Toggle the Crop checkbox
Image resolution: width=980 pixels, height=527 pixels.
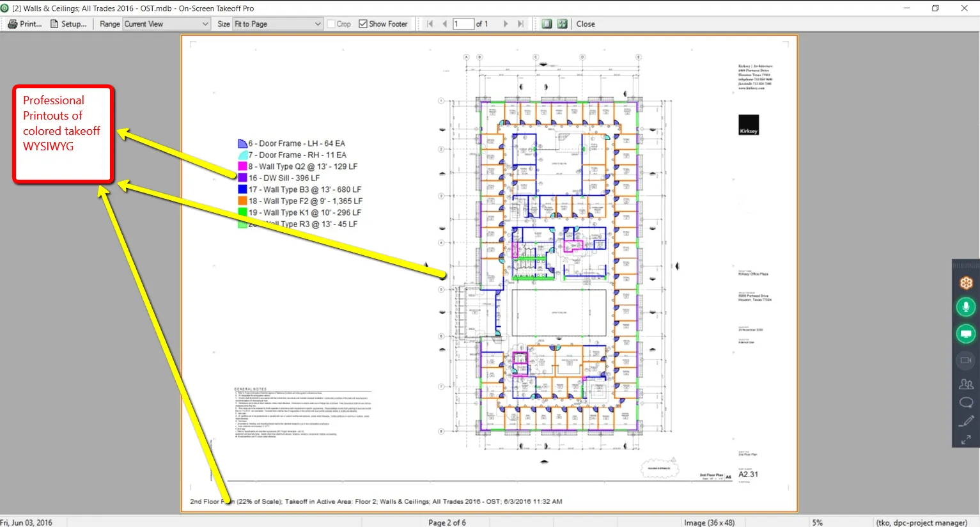[331, 24]
